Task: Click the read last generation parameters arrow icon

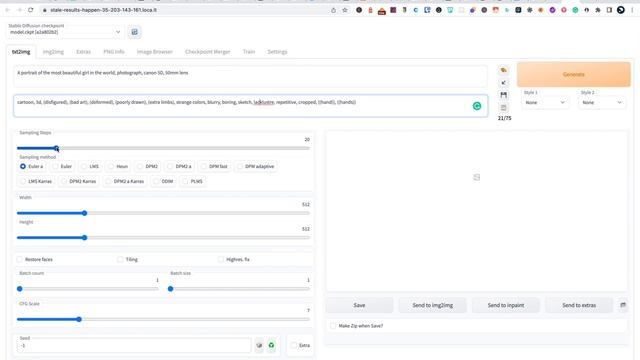Action: [x=504, y=82]
